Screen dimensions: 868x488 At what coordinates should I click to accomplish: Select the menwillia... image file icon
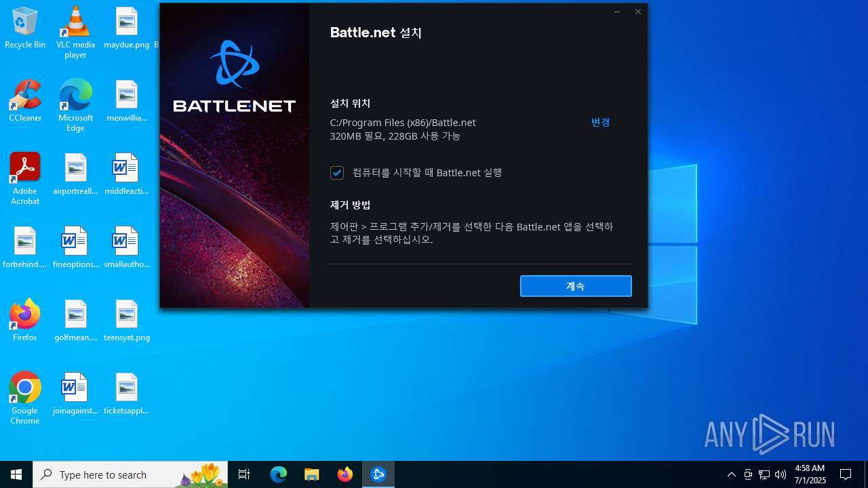pyautogui.click(x=127, y=102)
